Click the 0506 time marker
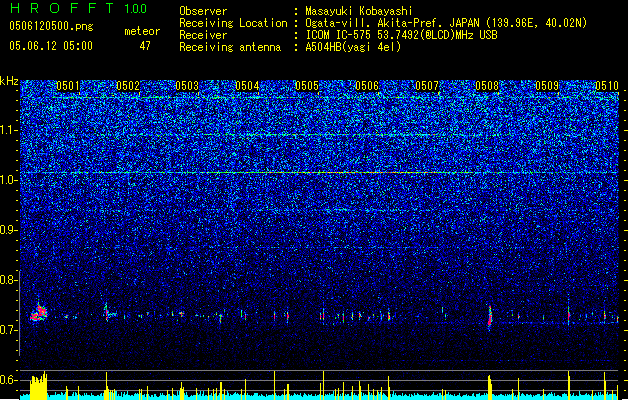The height and width of the screenshot is (400, 629). coord(367,86)
